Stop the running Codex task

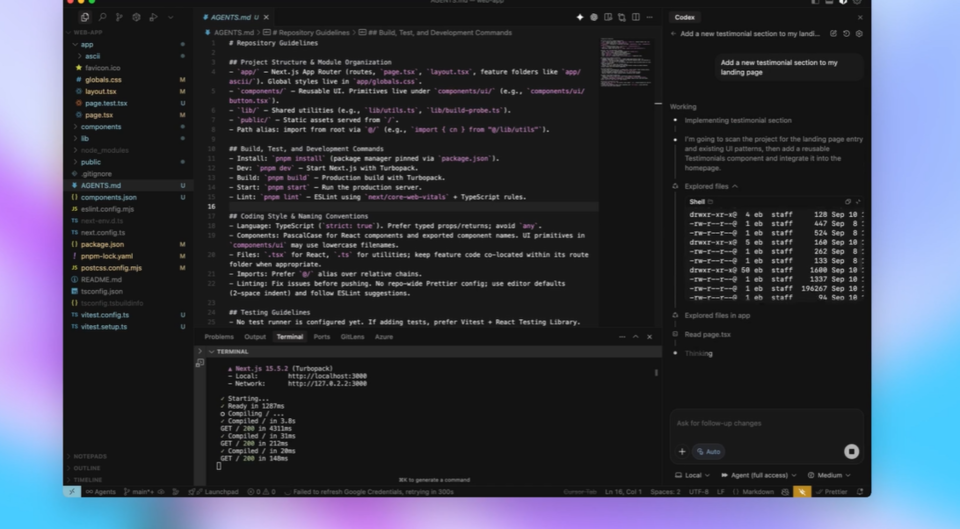851,451
